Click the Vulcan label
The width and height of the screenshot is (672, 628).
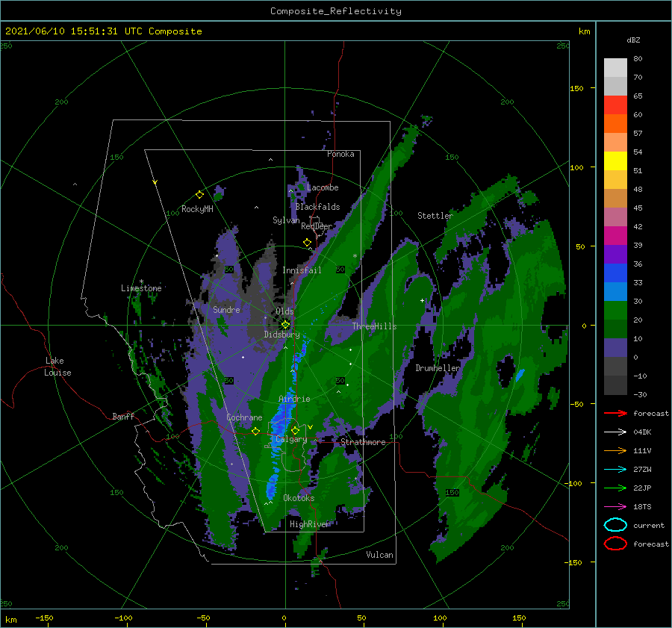click(x=379, y=555)
